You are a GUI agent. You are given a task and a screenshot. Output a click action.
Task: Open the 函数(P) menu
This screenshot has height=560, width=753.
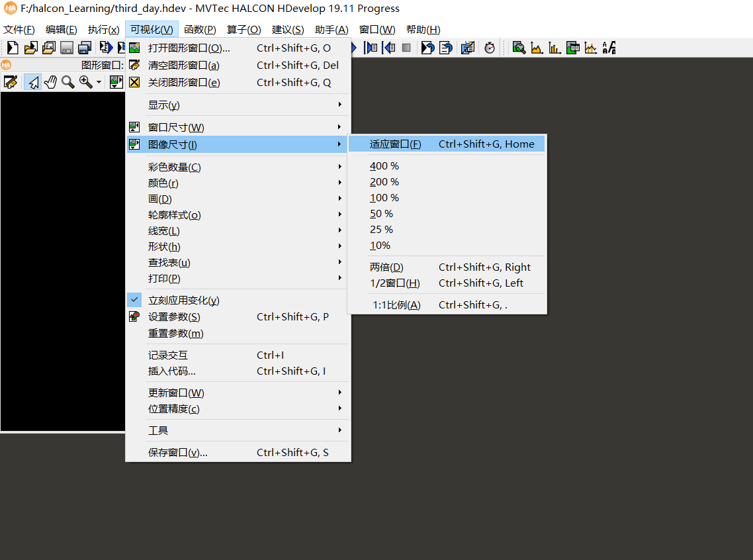tap(200, 29)
